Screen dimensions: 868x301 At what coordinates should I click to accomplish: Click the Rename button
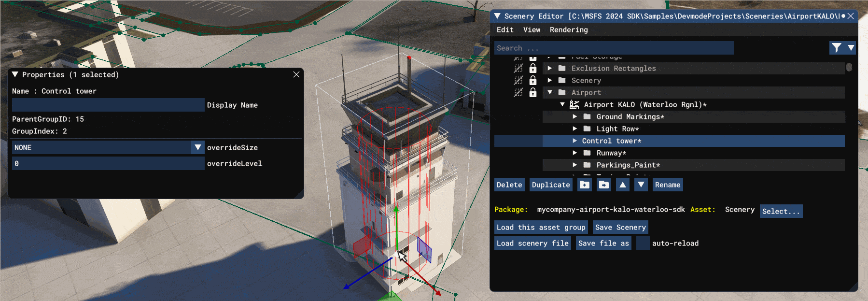668,185
